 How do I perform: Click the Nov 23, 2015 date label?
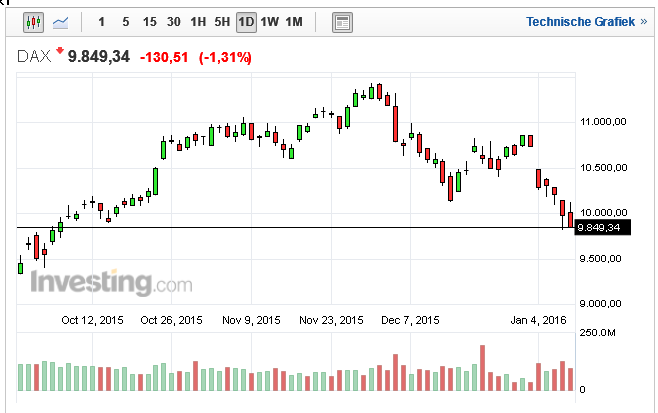click(331, 320)
